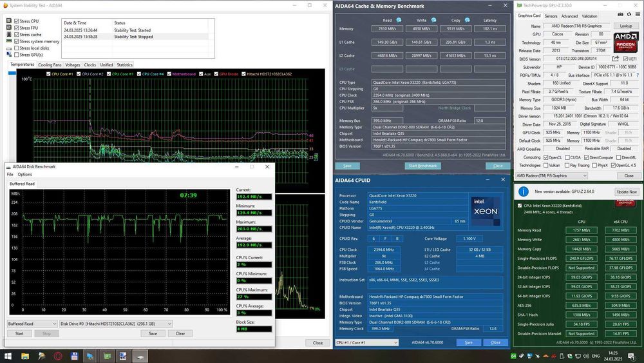Open GPU-Z Validation tab
Image resolution: width=644 pixels, height=363 pixels.
click(589, 16)
